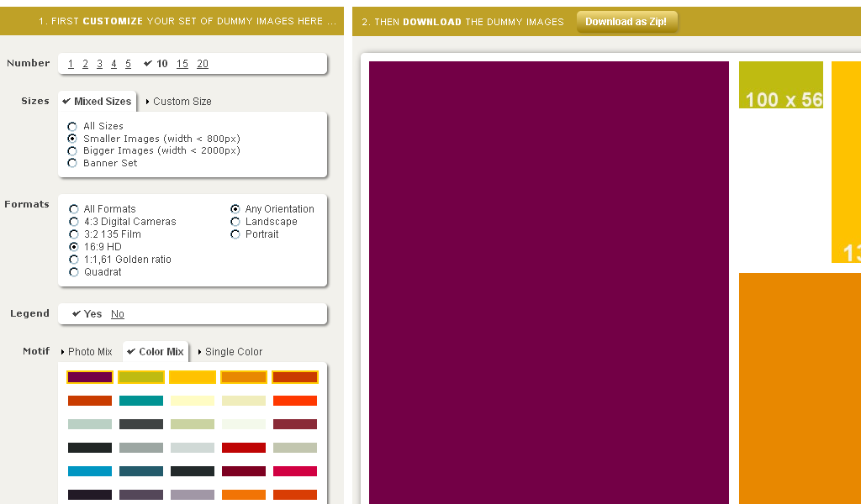Toggle the selected orange swatch in first row
The width and height of the screenshot is (861, 504).
pyautogui.click(x=244, y=377)
